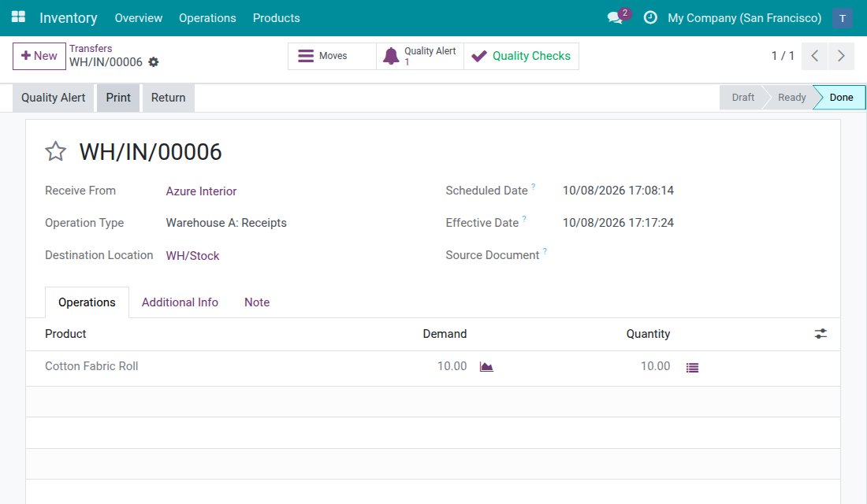Open the Products top menu

pos(277,17)
